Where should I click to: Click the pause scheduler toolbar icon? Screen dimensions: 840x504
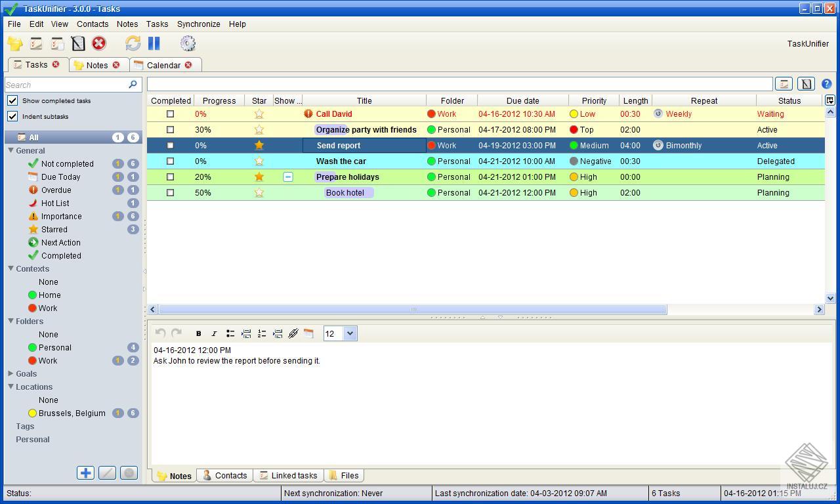[x=154, y=43]
